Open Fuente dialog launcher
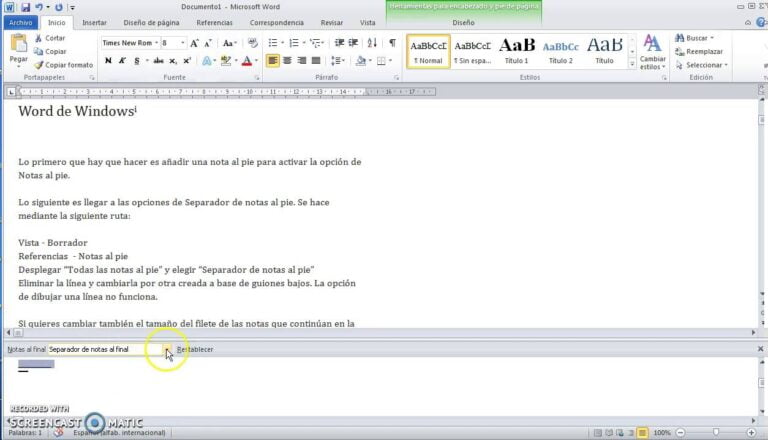768x440 pixels. pos(257,77)
